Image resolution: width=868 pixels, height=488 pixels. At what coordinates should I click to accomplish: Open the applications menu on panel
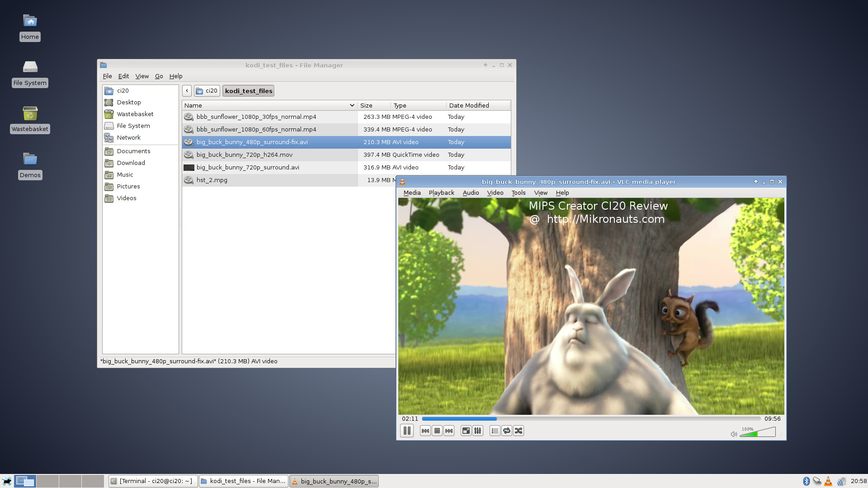pyautogui.click(x=6, y=481)
